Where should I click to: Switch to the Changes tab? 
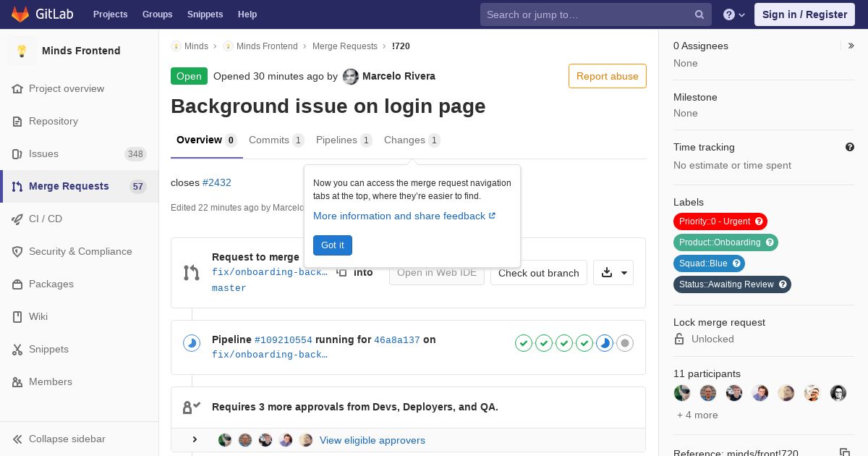pos(412,140)
